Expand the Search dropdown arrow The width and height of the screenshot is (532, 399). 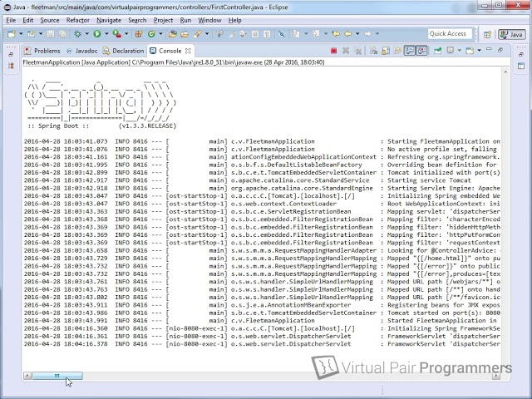pyautogui.click(x=207, y=33)
